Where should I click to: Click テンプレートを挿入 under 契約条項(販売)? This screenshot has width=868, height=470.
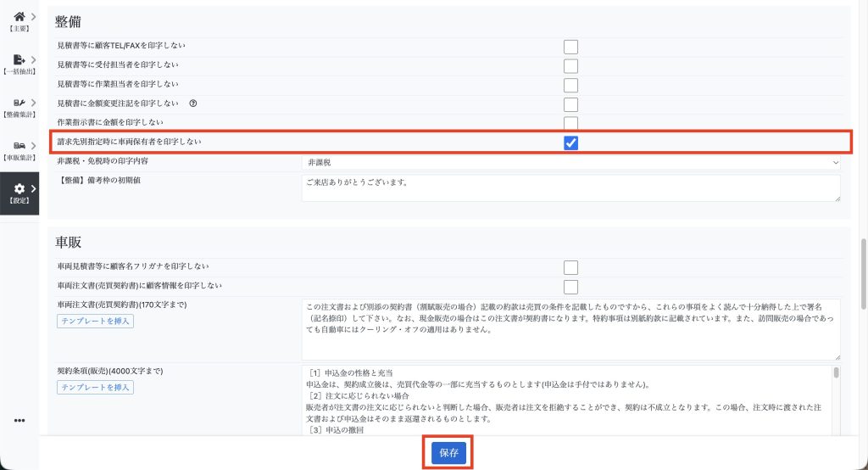[95, 388]
